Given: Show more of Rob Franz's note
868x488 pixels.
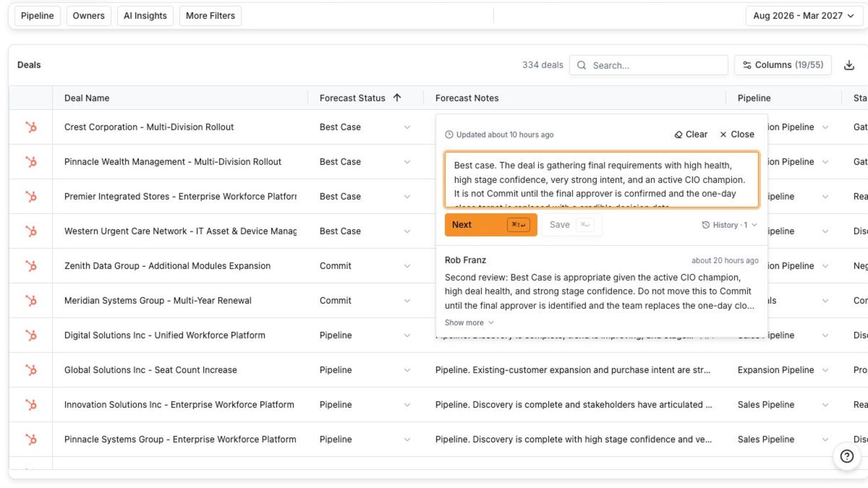Looking at the screenshot, I should [x=469, y=323].
